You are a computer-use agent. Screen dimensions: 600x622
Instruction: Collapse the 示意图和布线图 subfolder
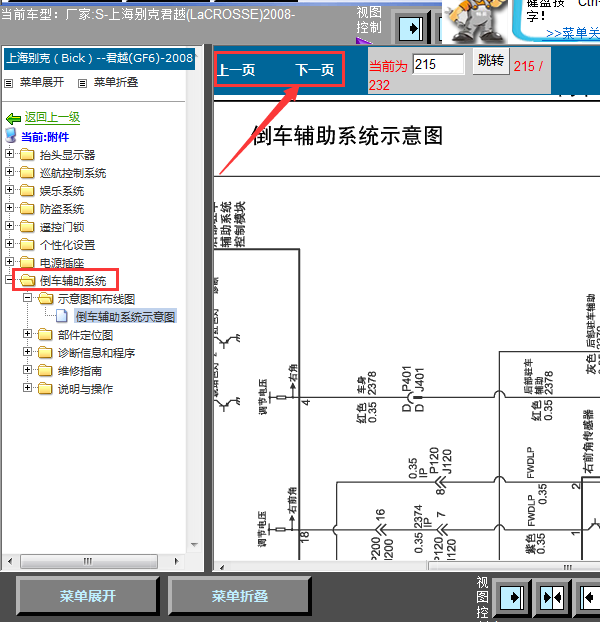pyautogui.click(x=27, y=298)
